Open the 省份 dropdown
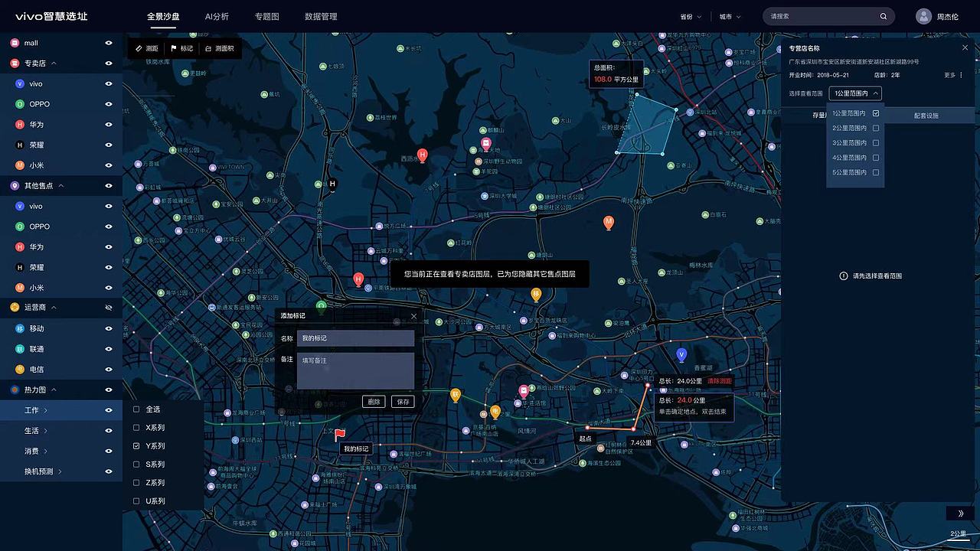 point(691,16)
